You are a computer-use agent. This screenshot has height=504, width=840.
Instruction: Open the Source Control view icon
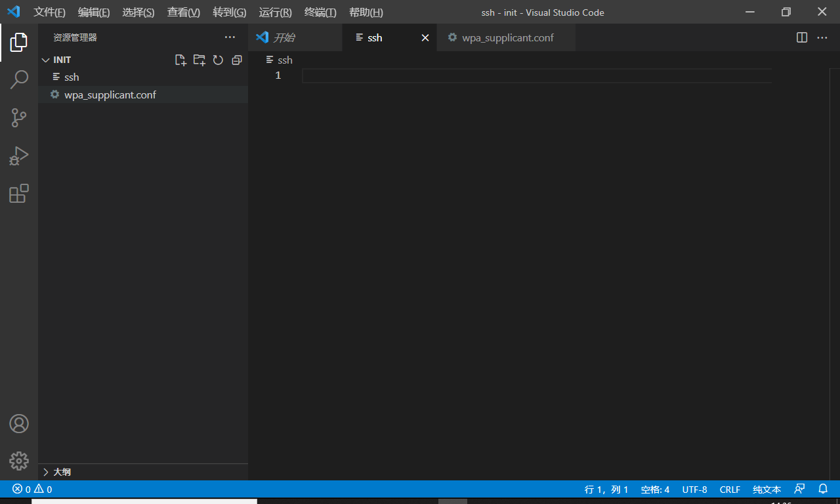[19, 118]
